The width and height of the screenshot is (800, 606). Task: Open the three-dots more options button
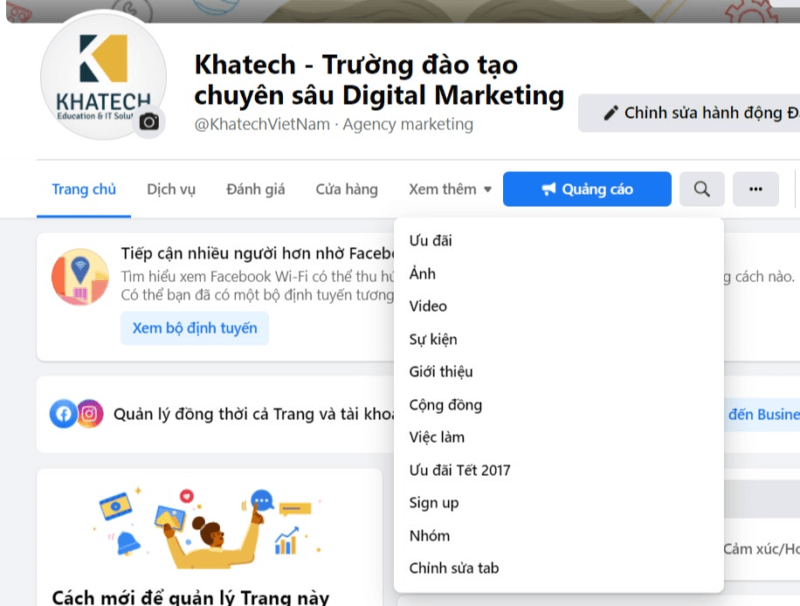pos(756,189)
